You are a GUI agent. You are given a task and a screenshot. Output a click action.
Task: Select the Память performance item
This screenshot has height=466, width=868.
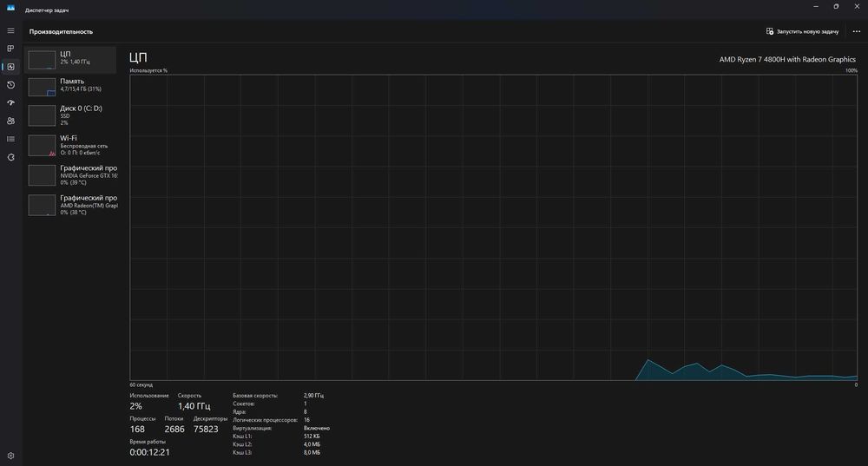[70, 87]
